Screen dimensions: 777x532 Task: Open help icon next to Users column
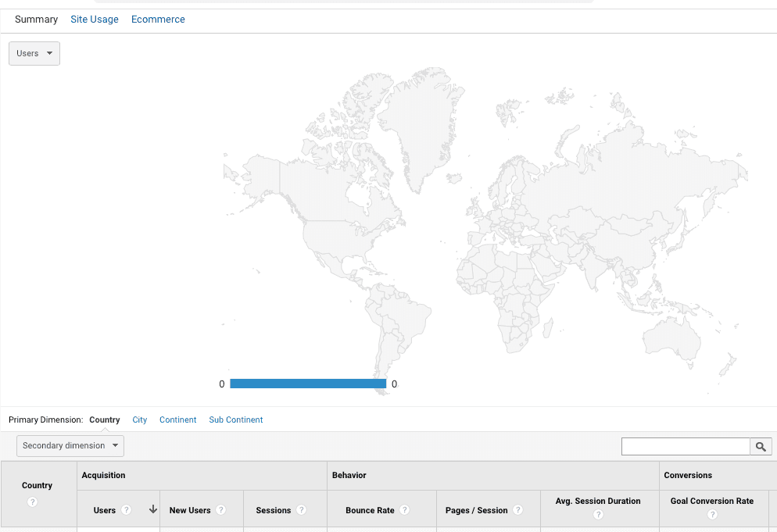(x=127, y=510)
